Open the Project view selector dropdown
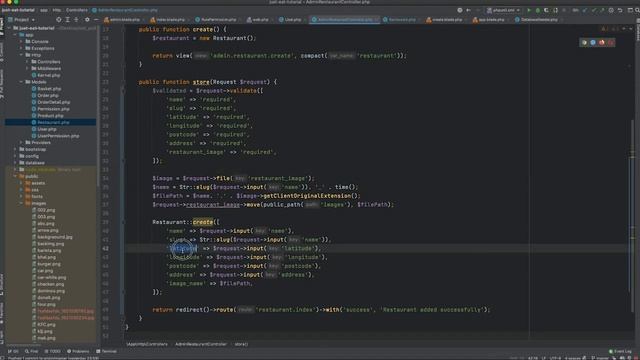 (x=22, y=20)
